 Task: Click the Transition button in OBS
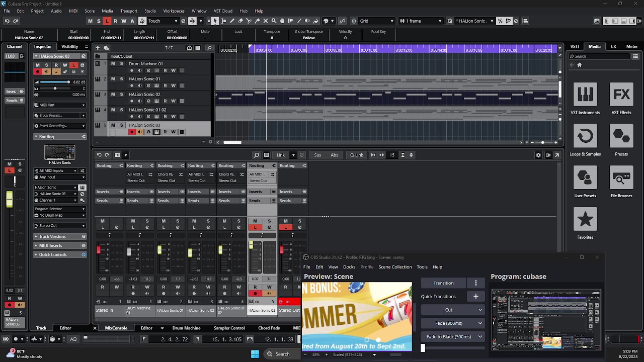(x=443, y=283)
